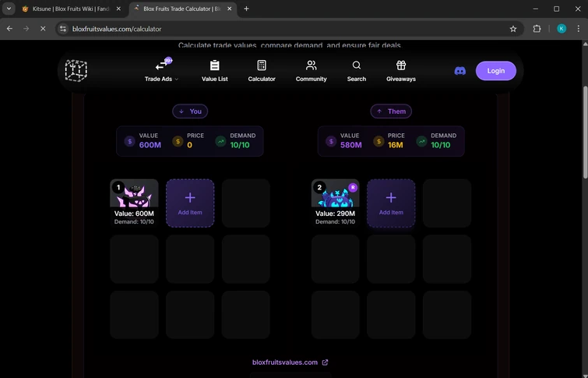Open the Calculator nav icon
The height and width of the screenshot is (378, 588).
[x=262, y=65]
